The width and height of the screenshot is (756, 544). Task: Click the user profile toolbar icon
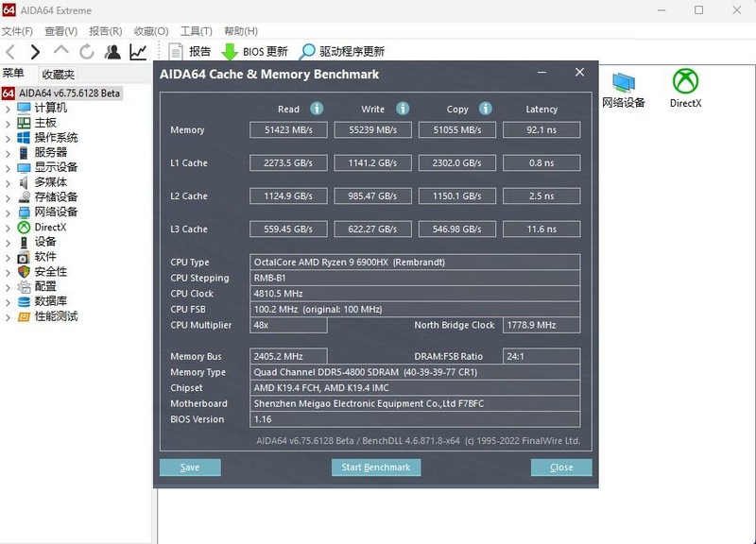point(112,52)
